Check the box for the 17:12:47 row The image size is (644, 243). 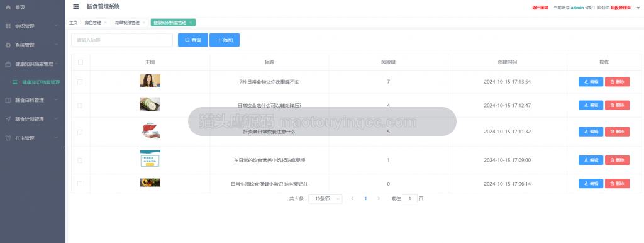click(x=80, y=106)
